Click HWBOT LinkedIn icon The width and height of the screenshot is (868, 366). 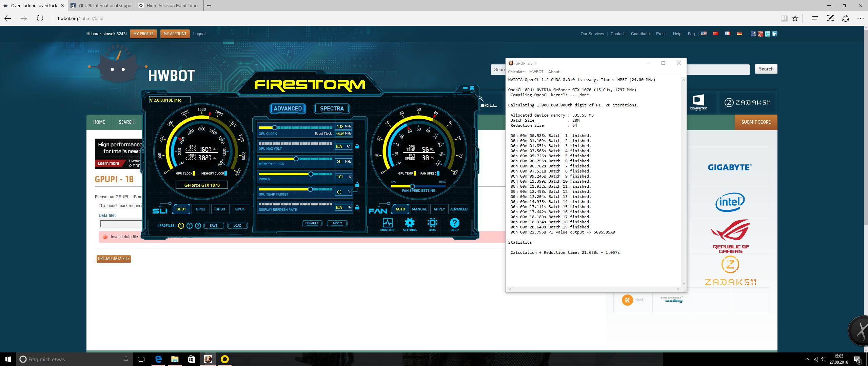coord(774,34)
